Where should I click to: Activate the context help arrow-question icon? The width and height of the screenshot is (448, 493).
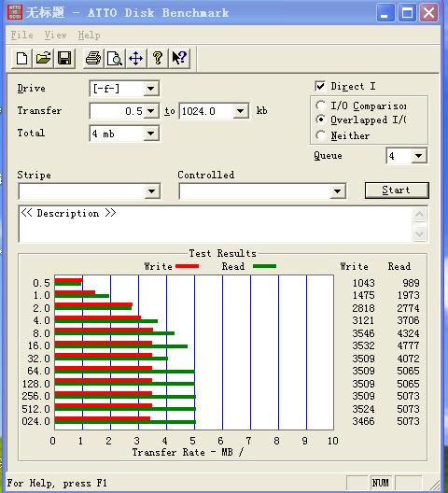click(179, 59)
